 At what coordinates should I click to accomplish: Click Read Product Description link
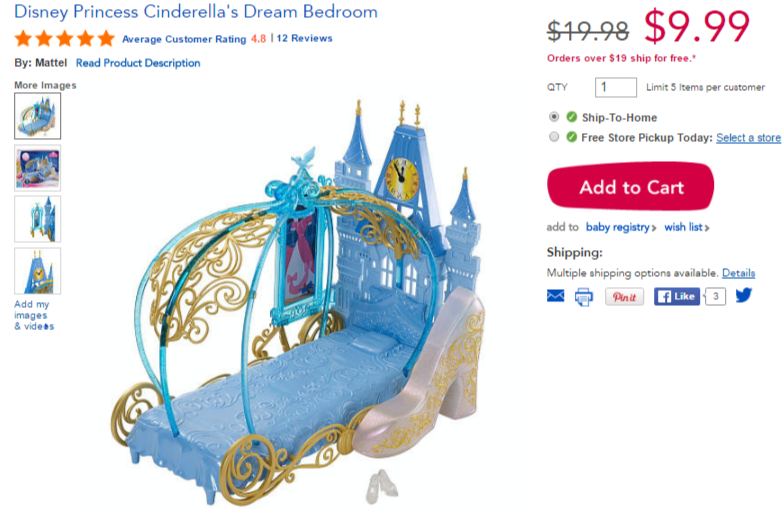pyautogui.click(x=138, y=63)
